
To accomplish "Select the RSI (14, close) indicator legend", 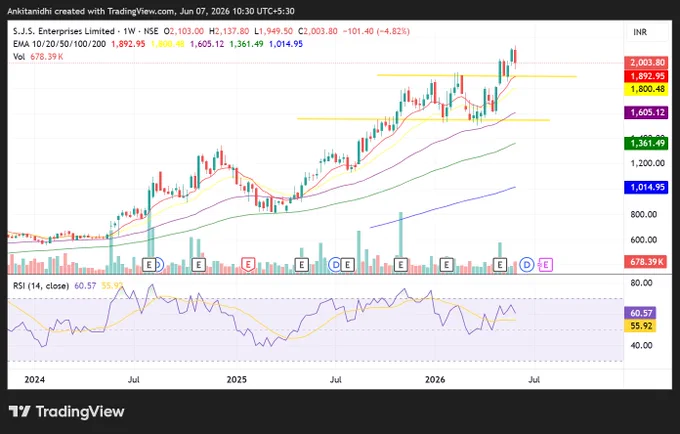I will (41, 286).
